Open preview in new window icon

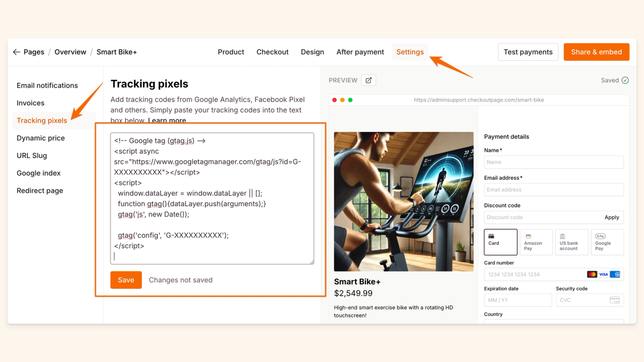click(x=368, y=80)
